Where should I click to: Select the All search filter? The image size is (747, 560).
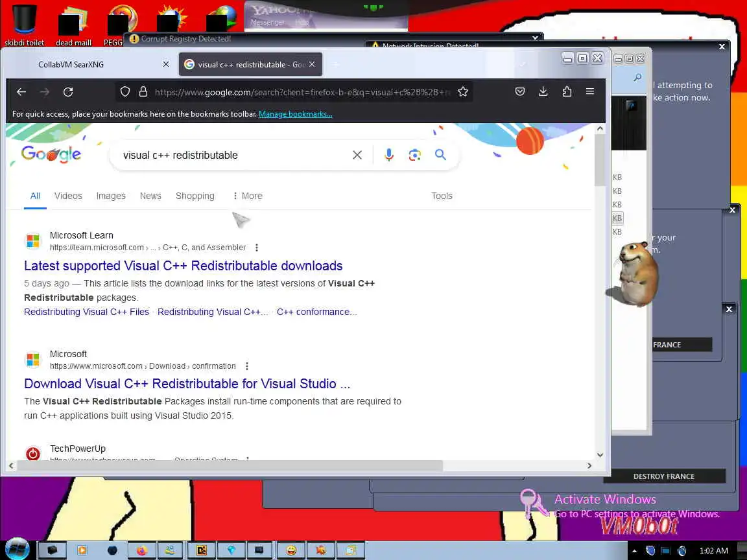35,196
